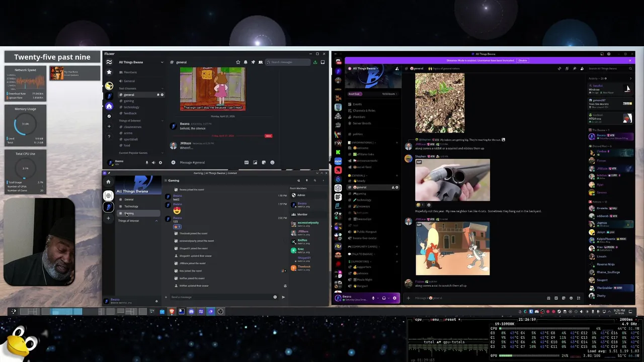Open Threads icon in Discord channel header
Viewport: 644px width, 362px height.
pos(559,68)
